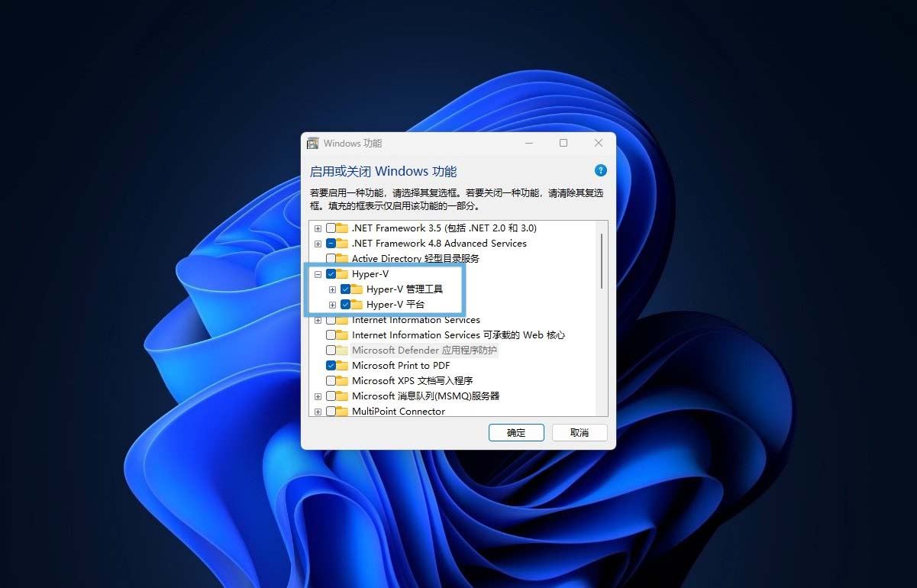Click the Windows 功能 title bar icon
The width and height of the screenshot is (917, 588).
click(x=313, y=143)
